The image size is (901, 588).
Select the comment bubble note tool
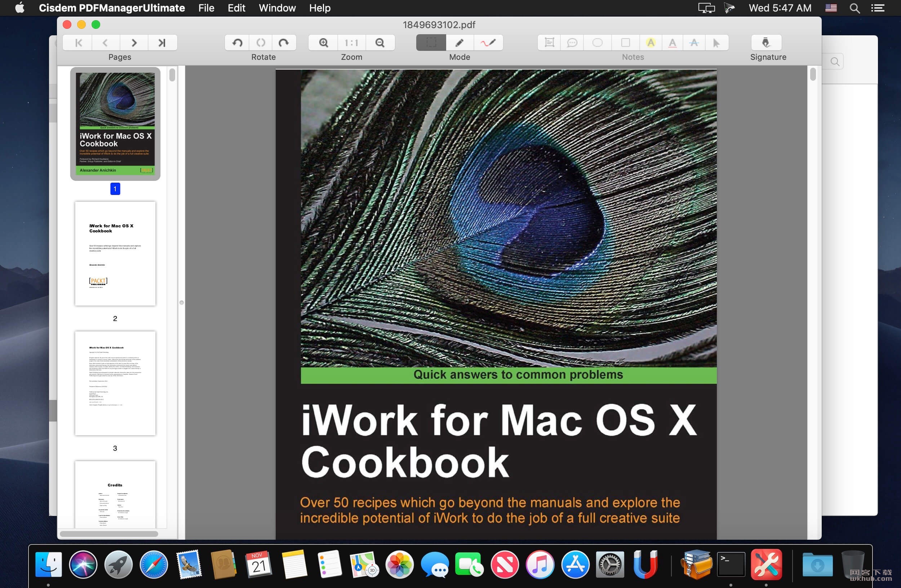(x=572, y=43)
